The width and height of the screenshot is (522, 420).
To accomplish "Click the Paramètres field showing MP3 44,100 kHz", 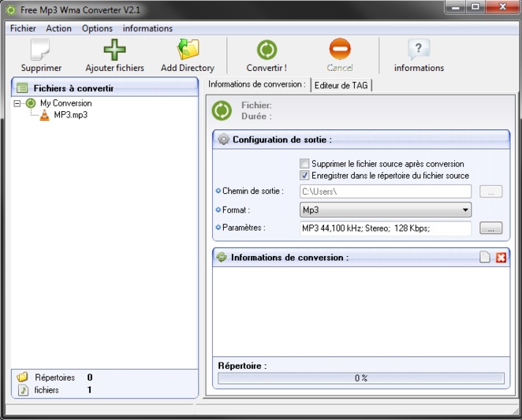I will 386,229.
